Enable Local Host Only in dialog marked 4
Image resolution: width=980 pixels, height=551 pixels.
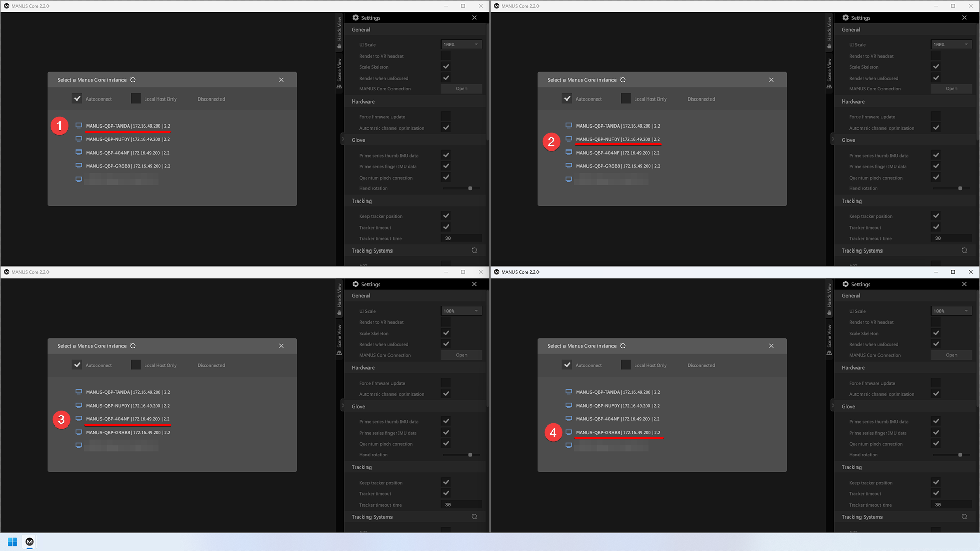click(626, 365)
